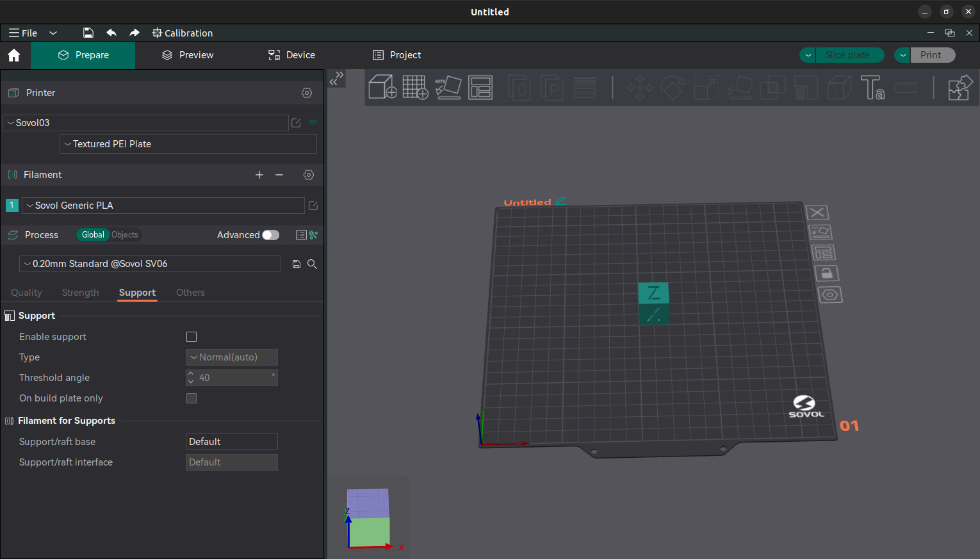This screenshot has height=559, width=980.
Task: Click the Add cube primitive icon
Action: [382, 87]
